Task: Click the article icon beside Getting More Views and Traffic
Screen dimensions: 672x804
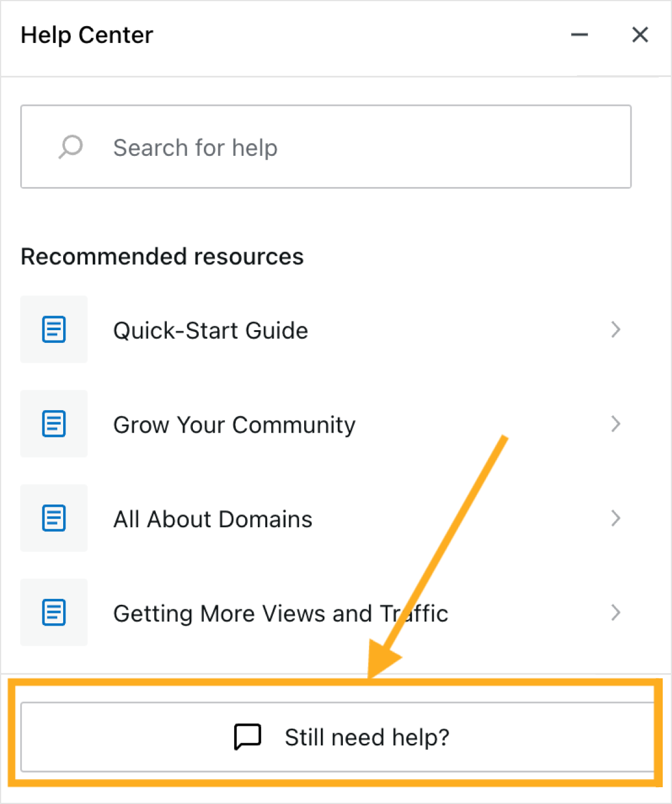Action: 53,612
